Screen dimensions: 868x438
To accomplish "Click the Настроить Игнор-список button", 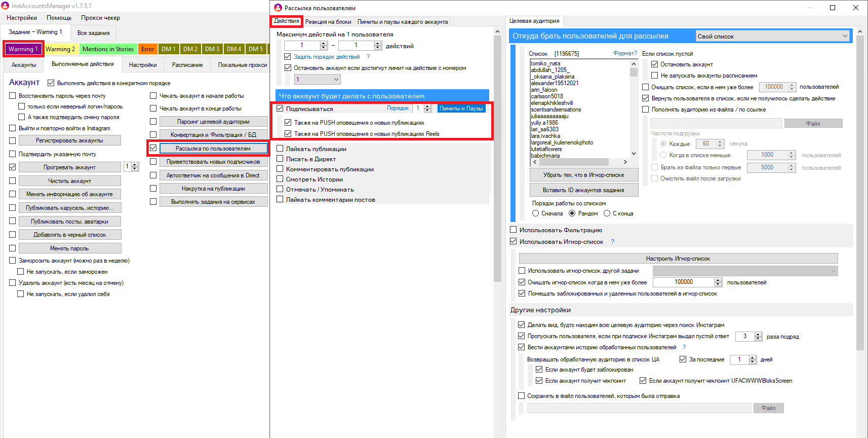I will [678, 259].
